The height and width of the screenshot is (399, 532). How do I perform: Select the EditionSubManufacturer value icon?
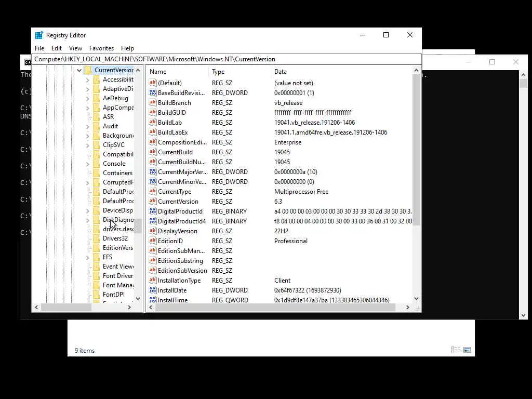pos(153,250)
